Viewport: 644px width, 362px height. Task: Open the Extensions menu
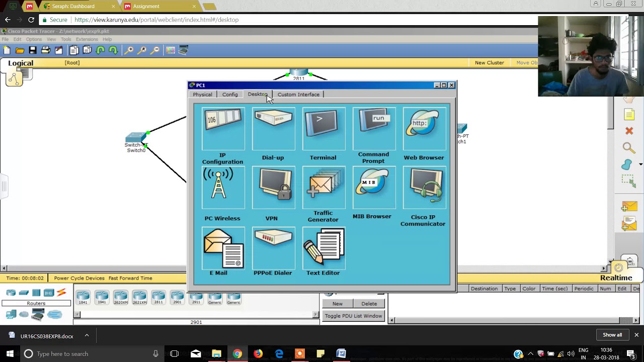87,39
